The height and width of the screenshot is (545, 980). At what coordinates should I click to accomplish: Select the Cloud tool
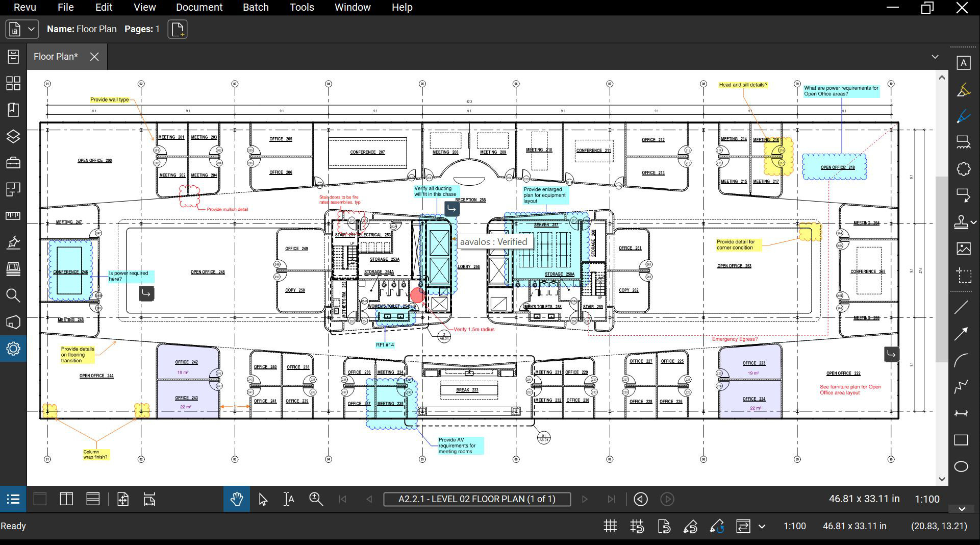click(x=963, y=169)
